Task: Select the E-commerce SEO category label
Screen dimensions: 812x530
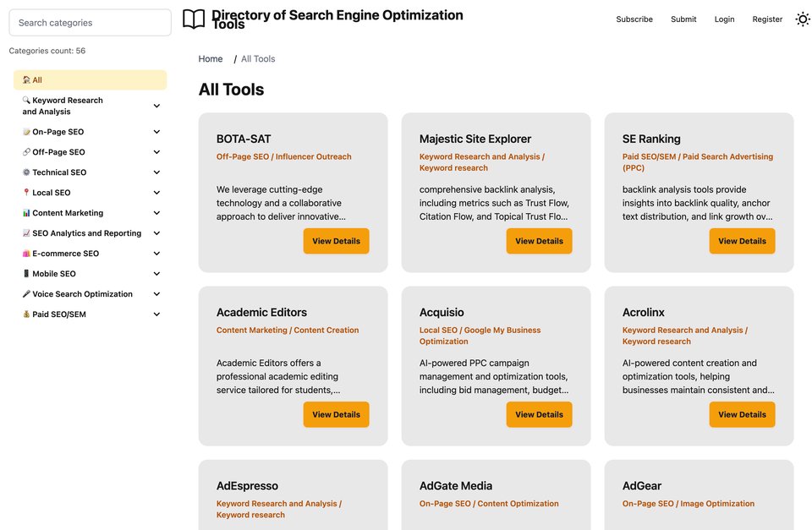Action: 66,253
